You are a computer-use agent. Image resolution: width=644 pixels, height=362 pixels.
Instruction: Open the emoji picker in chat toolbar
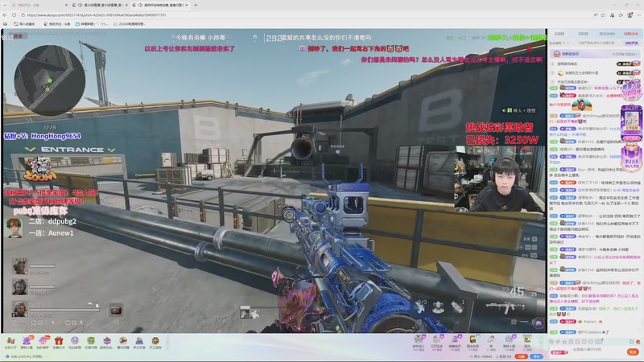click(x=551, y=341)
